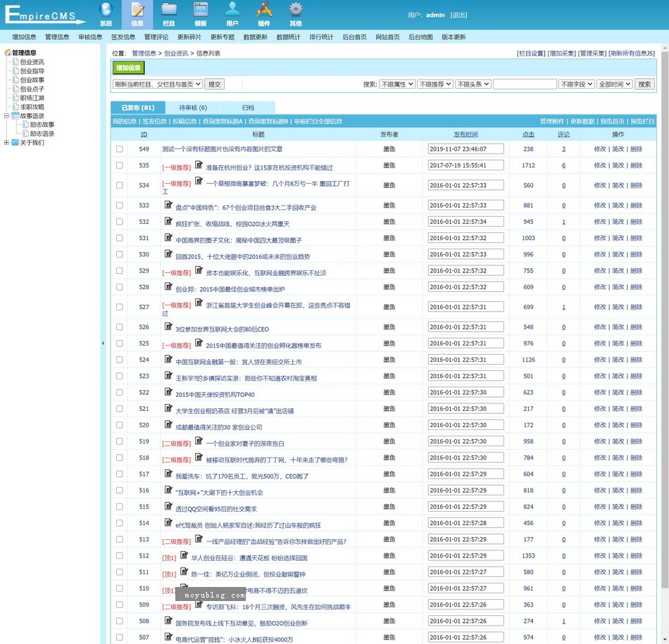Select the 已发布 (81) tab
The image size is (669, 644).
[x=138, y=108]
